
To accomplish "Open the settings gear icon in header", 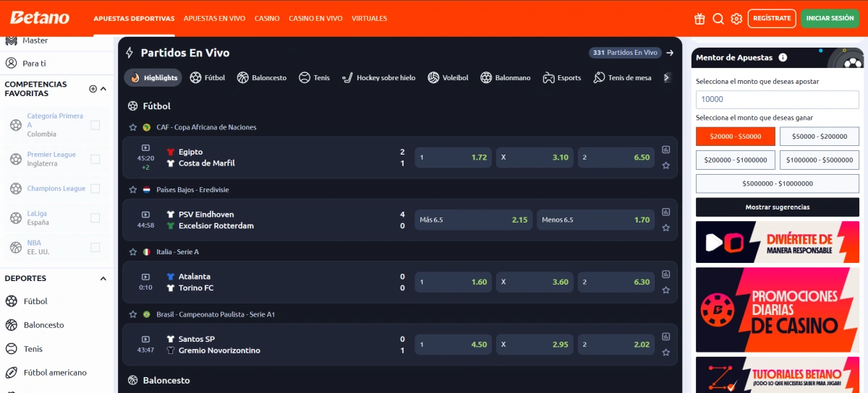I will coord(736,19).
